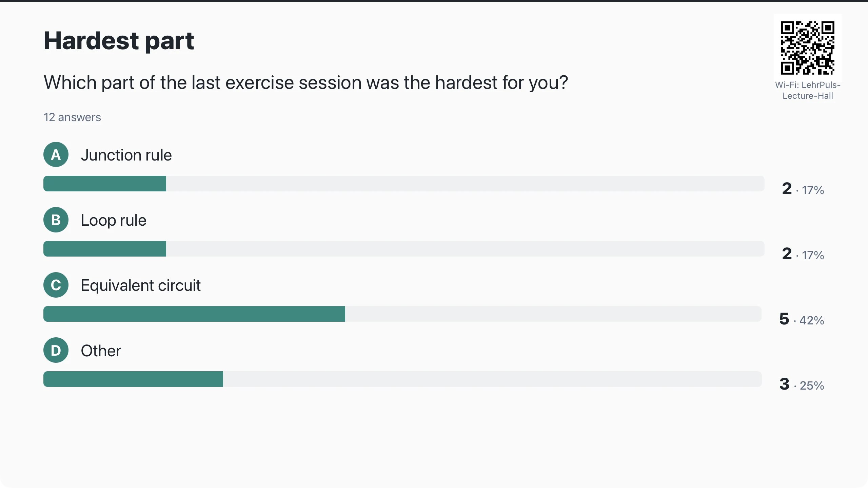Viewport: 868px width, 488px height.
Task: Select the Loop rule option label
Action: click(114, 220)
